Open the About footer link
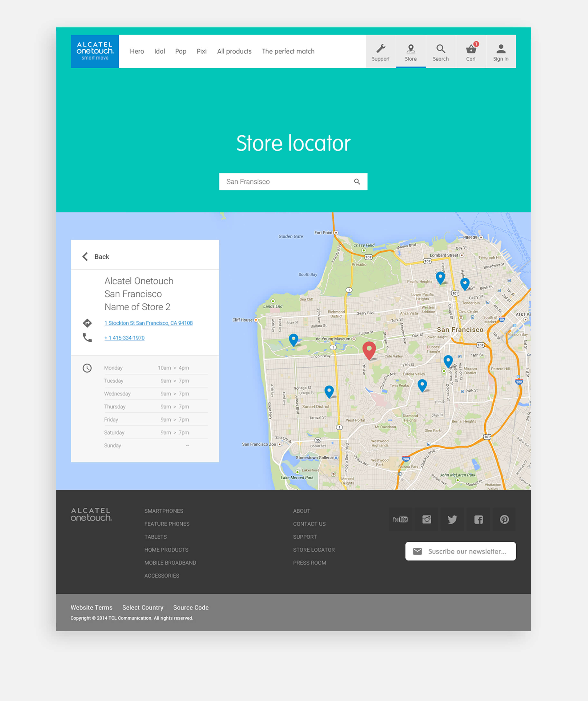 [x=302, y=511]
